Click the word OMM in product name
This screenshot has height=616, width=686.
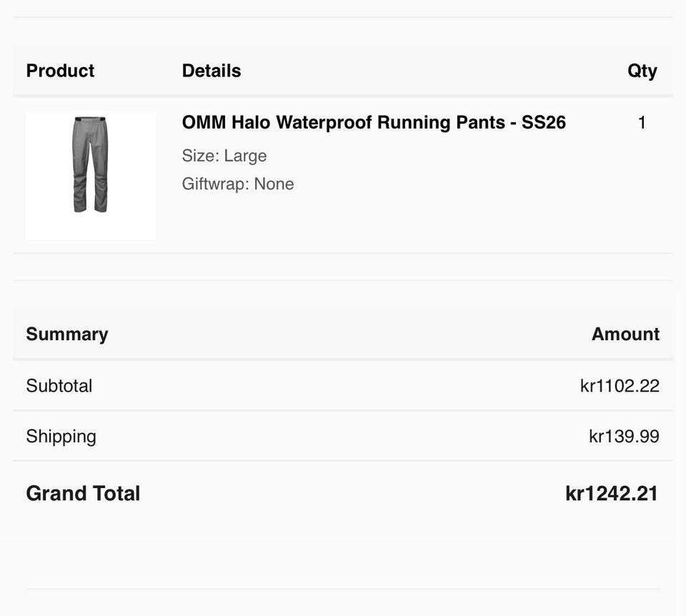pyautogui.click(x=204, y=122)
